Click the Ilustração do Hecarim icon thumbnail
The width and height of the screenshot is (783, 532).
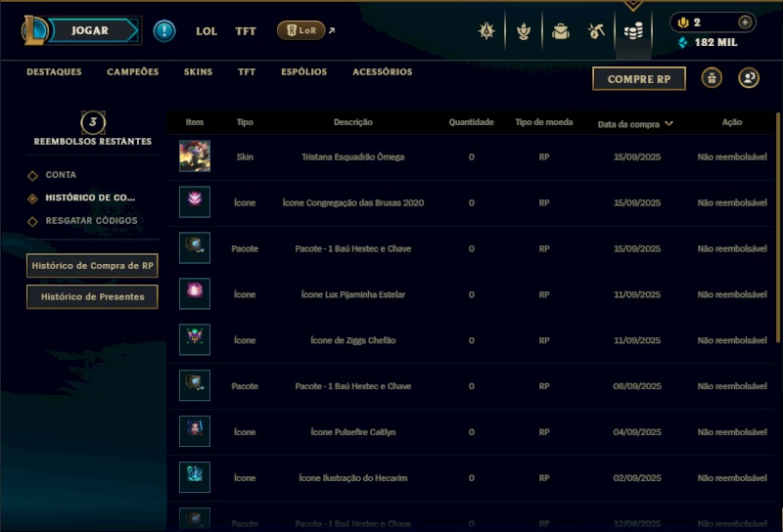195,477
